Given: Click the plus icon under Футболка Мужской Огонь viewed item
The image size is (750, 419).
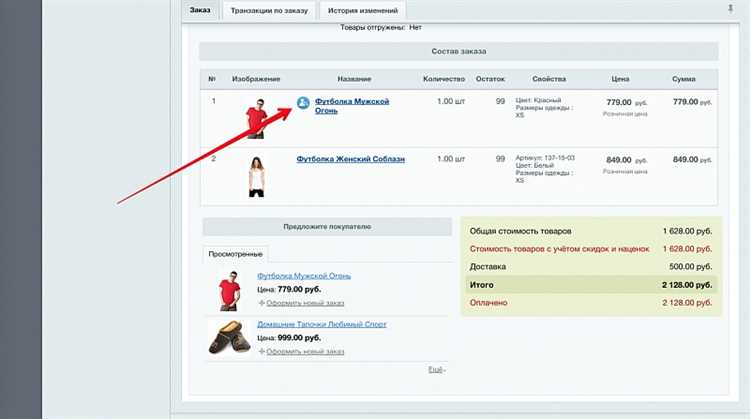Looking at the screenshot, I should (261, 303).
